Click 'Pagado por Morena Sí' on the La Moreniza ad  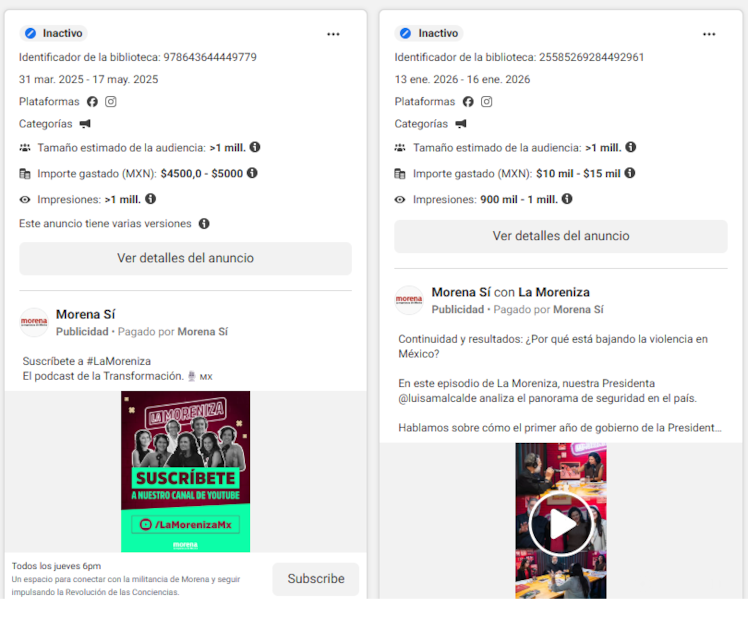[549, 310]
